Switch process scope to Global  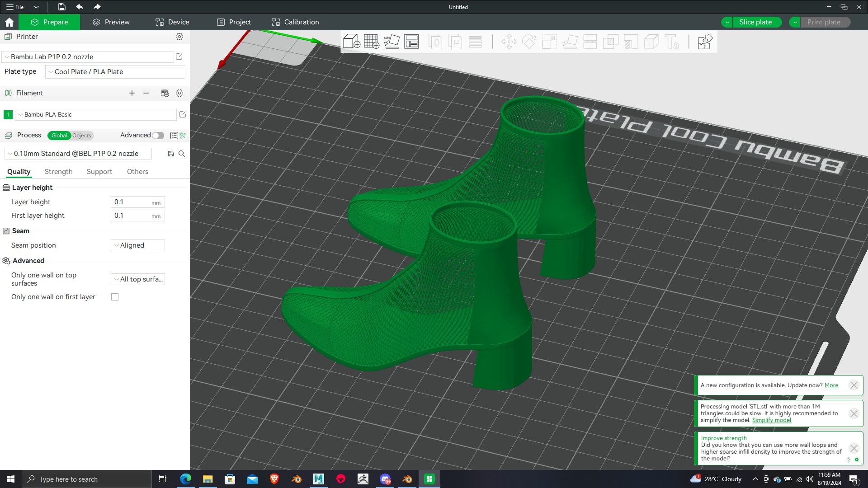[59, 136]
